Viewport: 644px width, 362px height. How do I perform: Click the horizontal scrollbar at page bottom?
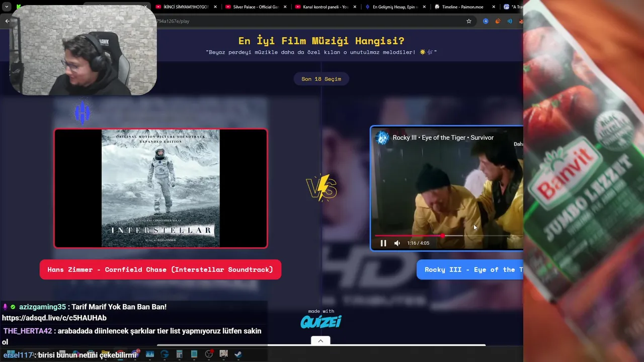[321, 345]
